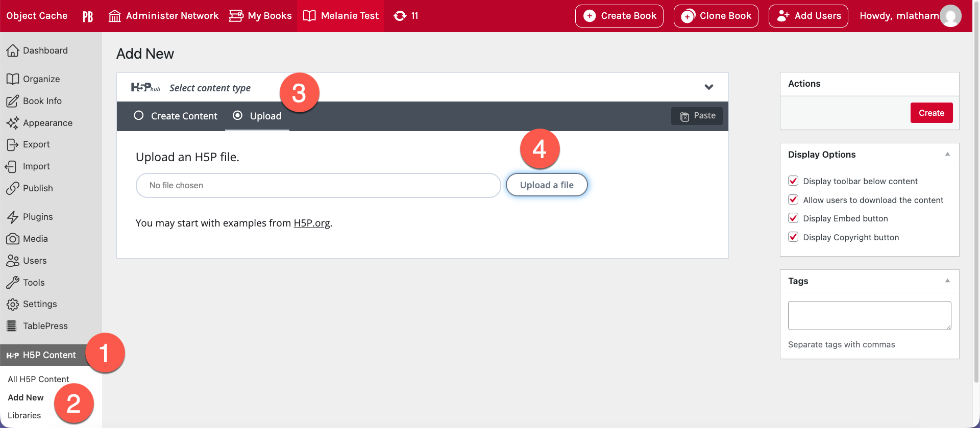Click inside the Tags text field
The width and height of the screenshot is (980, 428).
[x=869, y=315]
